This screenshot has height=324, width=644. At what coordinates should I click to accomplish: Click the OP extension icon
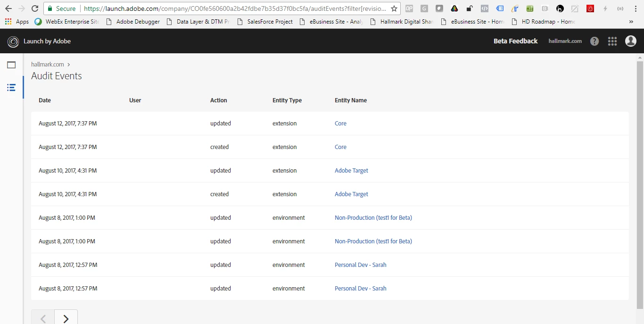409,8
